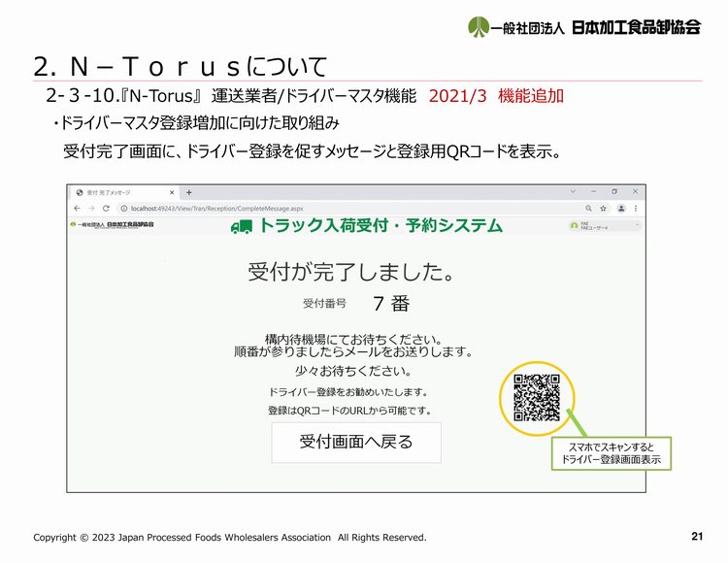Open new tab with plus button

click(x=189, y=192)
